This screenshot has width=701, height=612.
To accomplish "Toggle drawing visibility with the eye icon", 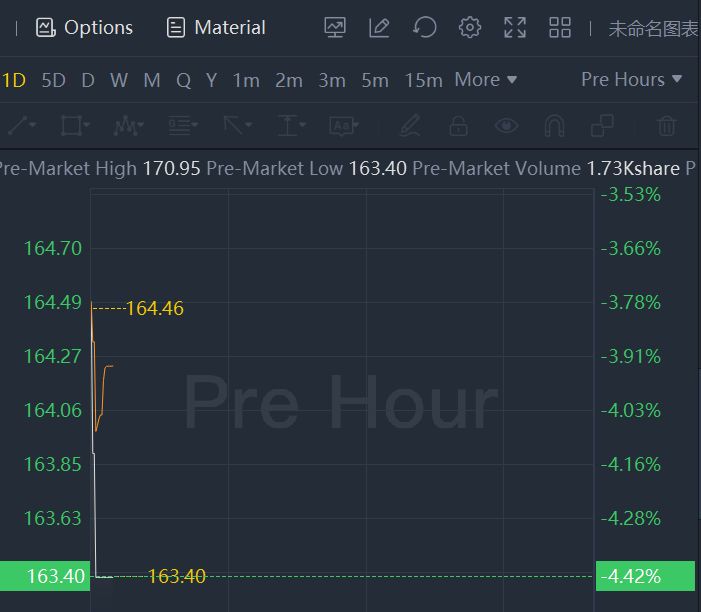I will (507, 126).
